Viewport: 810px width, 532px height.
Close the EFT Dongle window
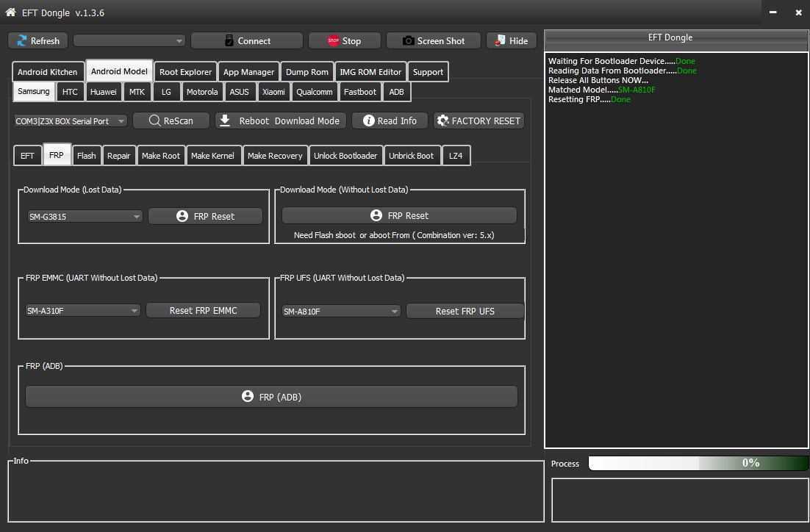click(x=799, y=12)
